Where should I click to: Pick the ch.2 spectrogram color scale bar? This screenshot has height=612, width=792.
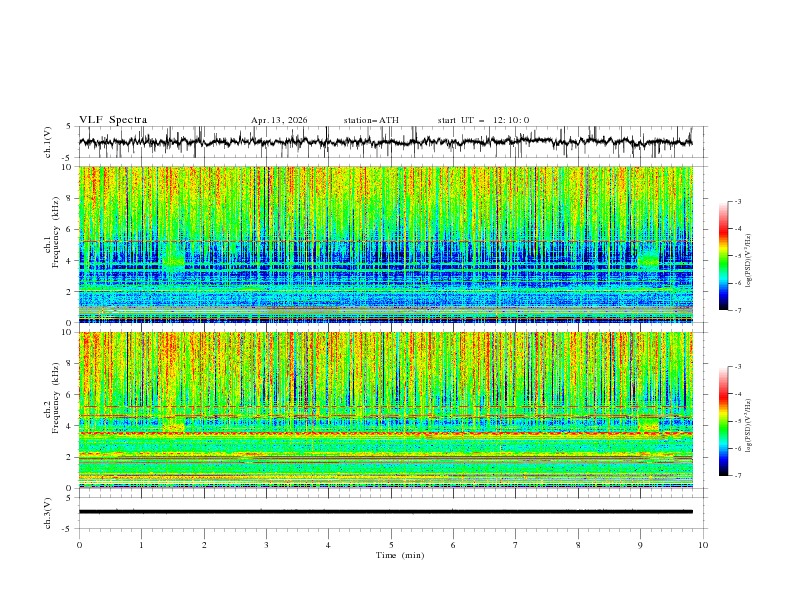tap(724, 421)
